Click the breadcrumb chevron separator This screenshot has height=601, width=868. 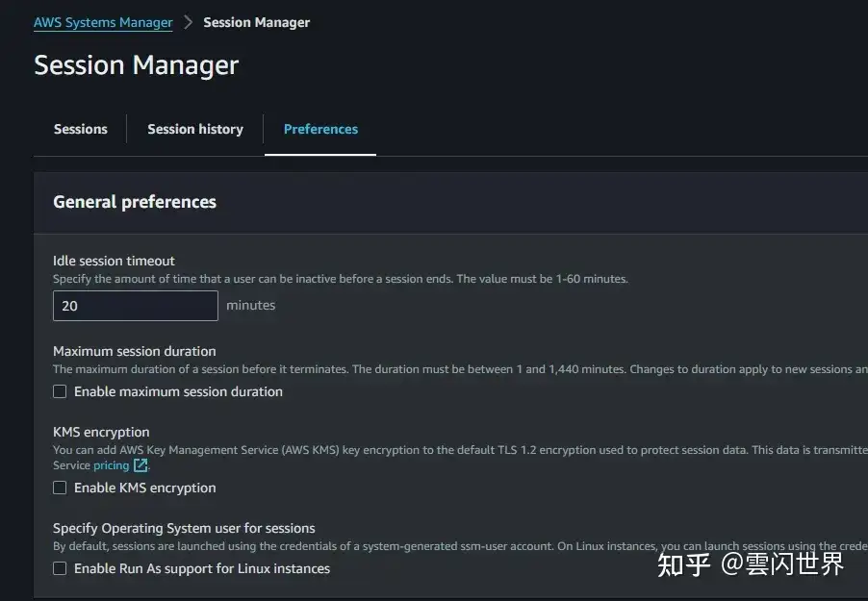point(189,22)
